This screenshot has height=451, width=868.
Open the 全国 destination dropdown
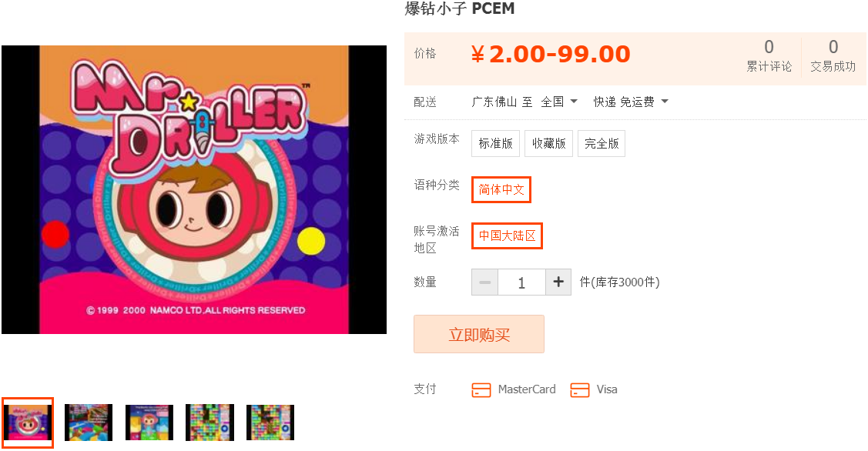(x=559, y=102)
